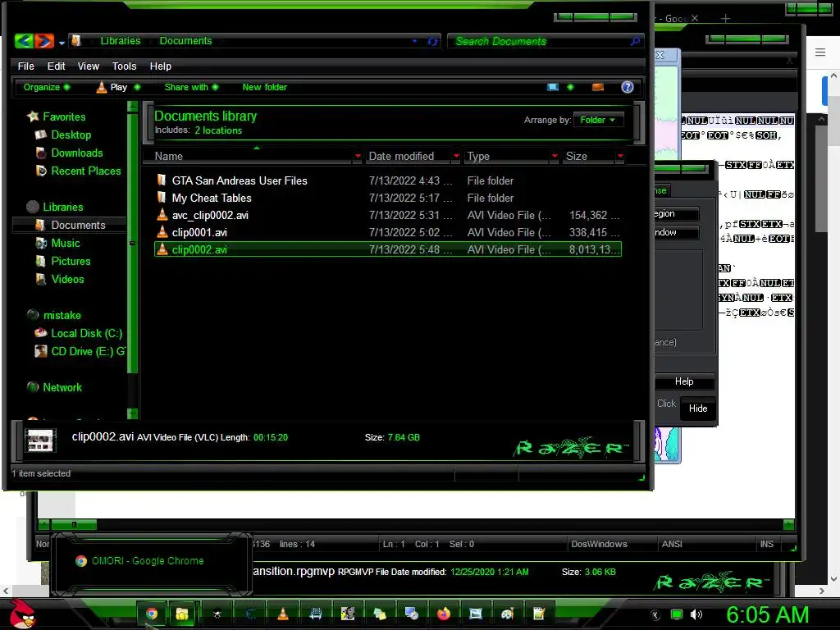
Task: Click the Local Disk (C:) drive icon
Action: tap(41, 333)
